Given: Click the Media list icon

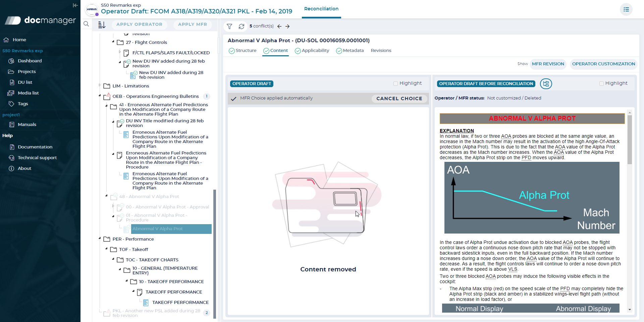Looking at the screenshot, I should coord(11,93).
